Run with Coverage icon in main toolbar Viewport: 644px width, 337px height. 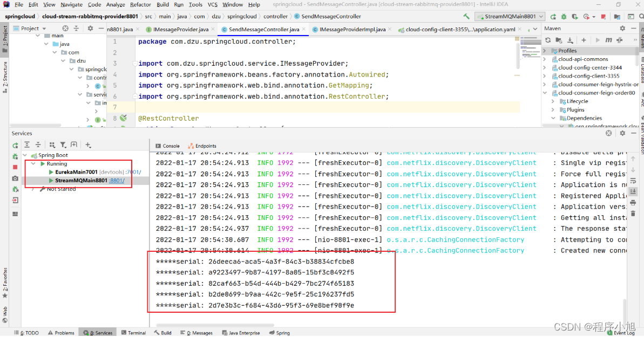574,16
